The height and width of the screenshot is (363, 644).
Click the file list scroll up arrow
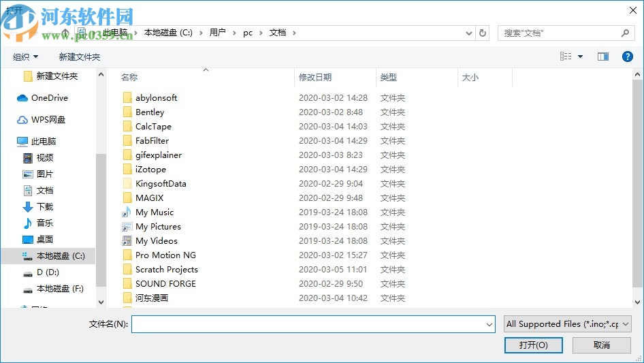click(637, 74)
